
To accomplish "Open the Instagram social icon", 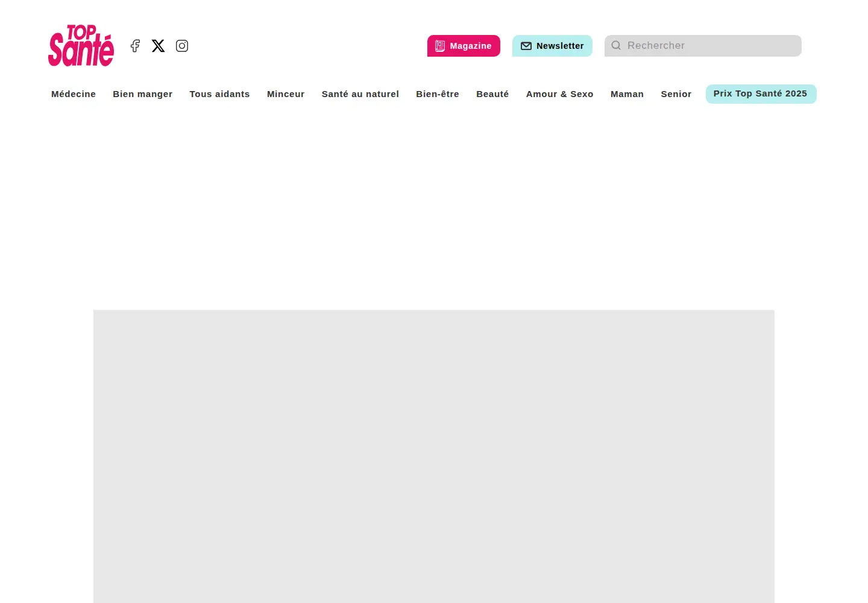I will point(182,46).
